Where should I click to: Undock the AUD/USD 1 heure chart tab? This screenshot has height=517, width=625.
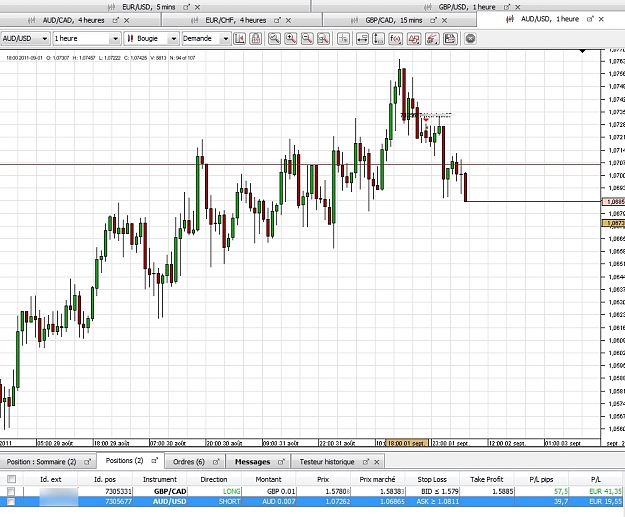[x=590, y=19]
